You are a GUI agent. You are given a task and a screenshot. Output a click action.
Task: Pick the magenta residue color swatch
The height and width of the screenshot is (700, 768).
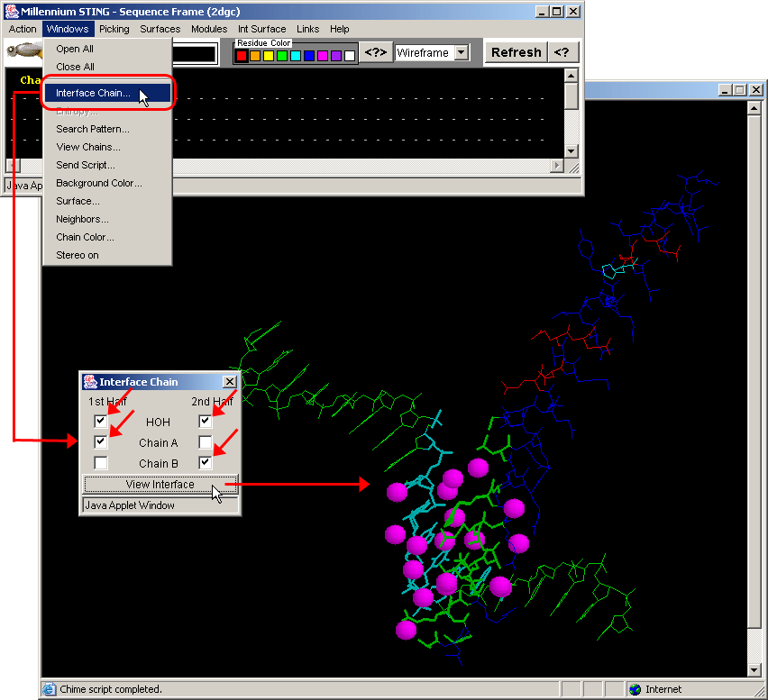[x=323, y=56]
